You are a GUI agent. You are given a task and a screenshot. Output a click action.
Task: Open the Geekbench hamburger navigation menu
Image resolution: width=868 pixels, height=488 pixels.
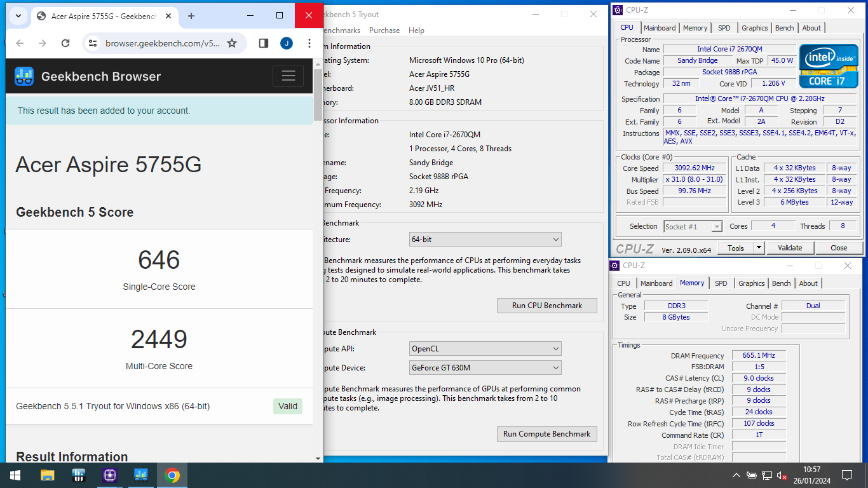(288, 76)
